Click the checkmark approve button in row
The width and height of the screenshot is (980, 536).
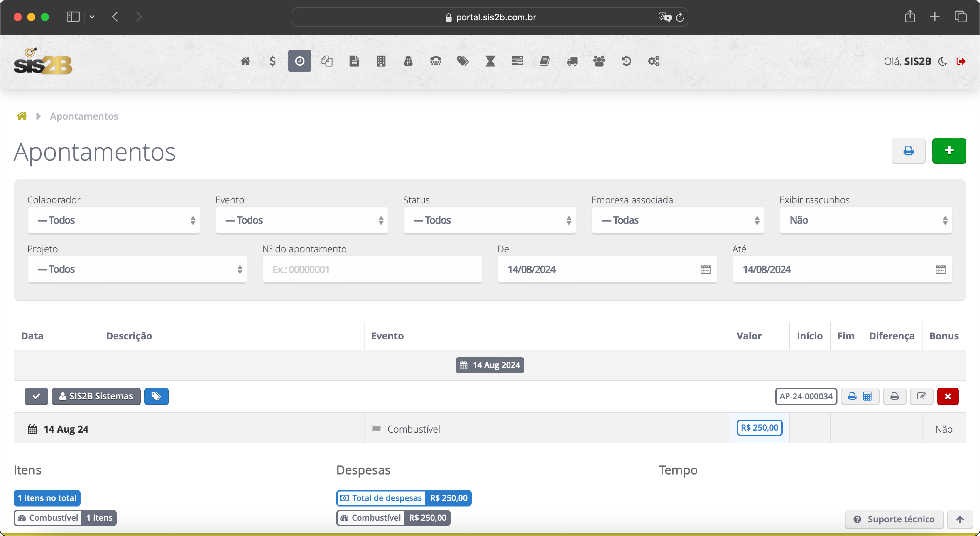(36, 396)
